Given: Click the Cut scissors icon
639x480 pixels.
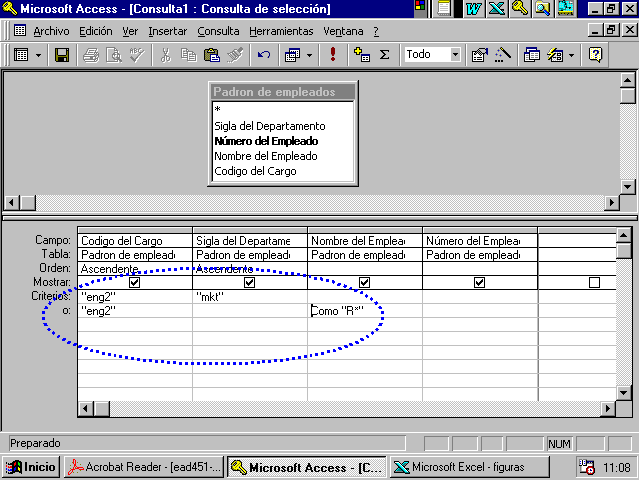Looking at the screenshot, I should pos(165,55).
